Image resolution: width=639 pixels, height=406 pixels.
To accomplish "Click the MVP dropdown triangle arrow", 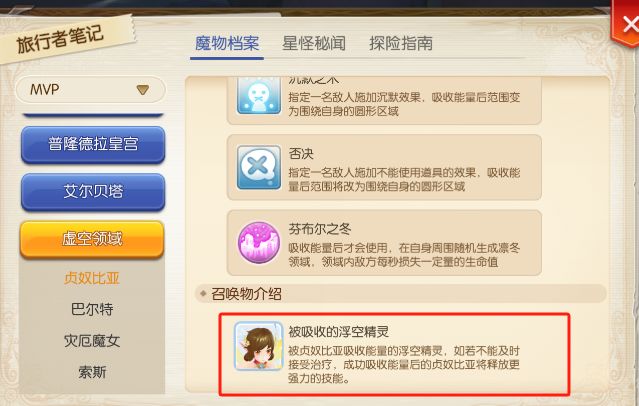I will coord(143,90).
